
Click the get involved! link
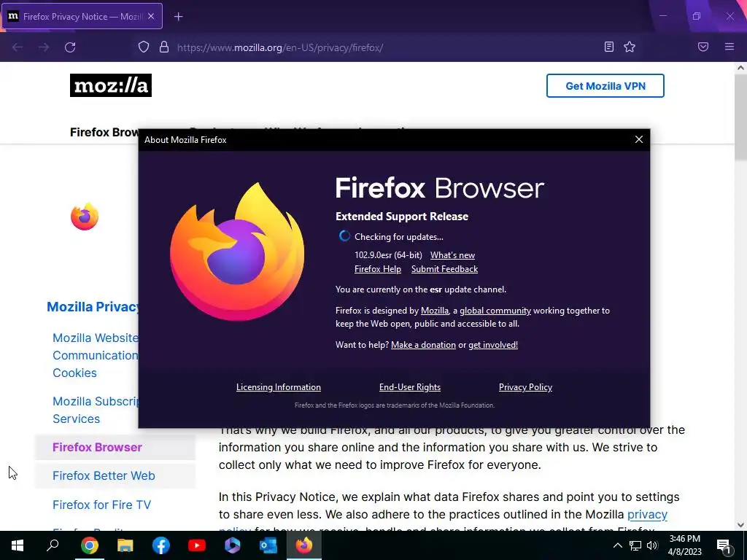click(x=493, y=345)
